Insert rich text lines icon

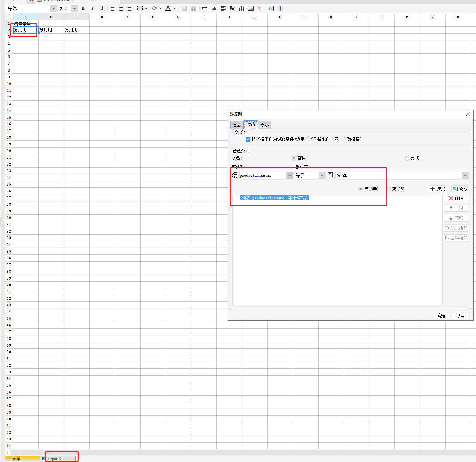coord(223,8)
